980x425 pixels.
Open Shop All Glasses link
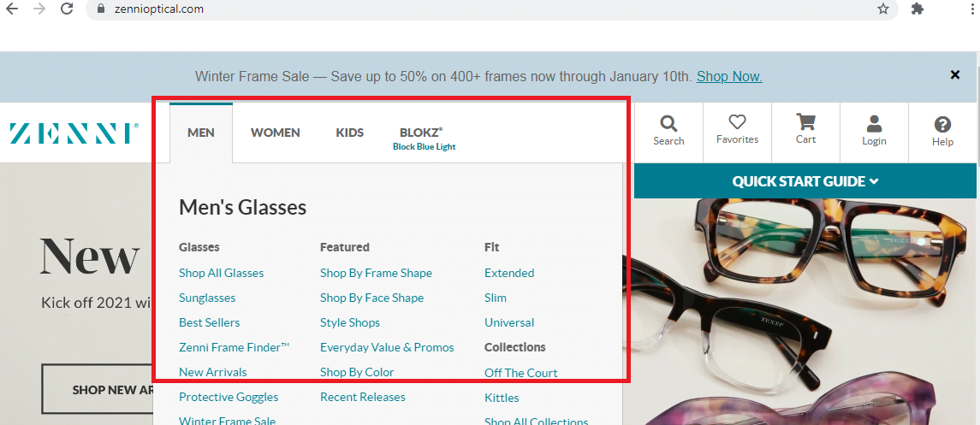click(x=222, y=273)
